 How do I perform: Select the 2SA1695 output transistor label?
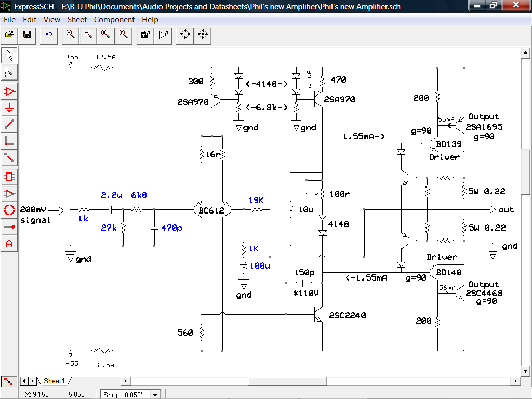(x=484, y=127)
